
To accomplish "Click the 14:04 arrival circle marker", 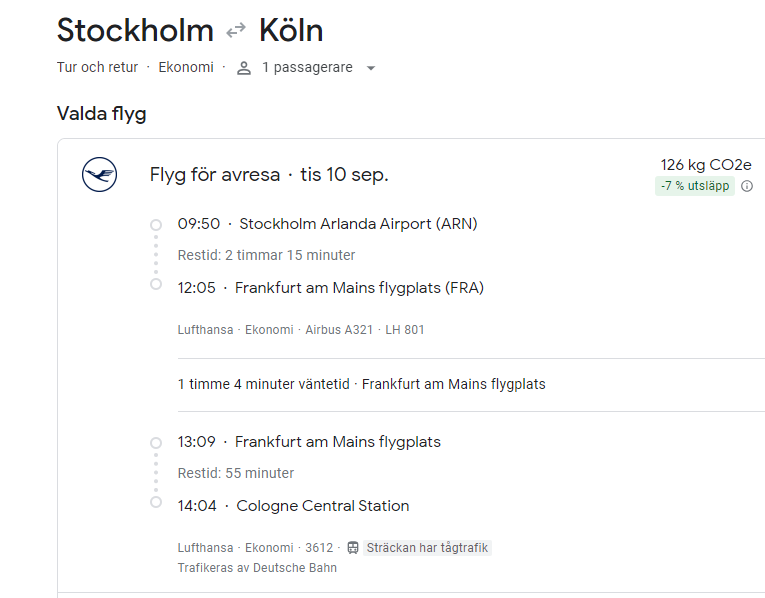I will pos(156,502).
